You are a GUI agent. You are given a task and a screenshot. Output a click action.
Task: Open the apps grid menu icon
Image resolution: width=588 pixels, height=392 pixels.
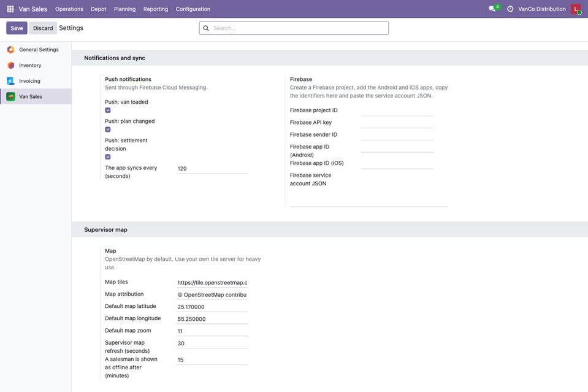(10, 9)
